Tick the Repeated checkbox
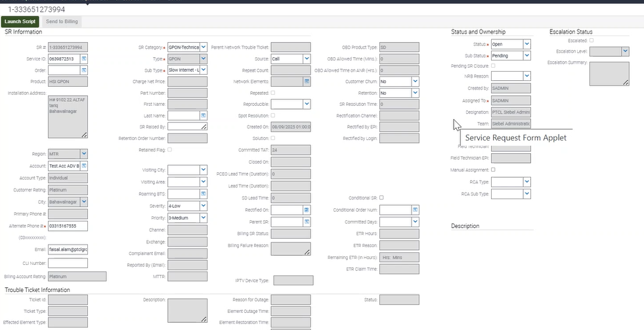 click(273, 93)
